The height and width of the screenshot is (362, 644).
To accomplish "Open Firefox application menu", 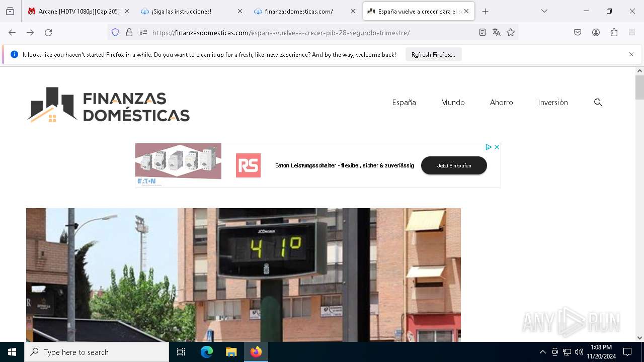I will (x=632, y=32).
